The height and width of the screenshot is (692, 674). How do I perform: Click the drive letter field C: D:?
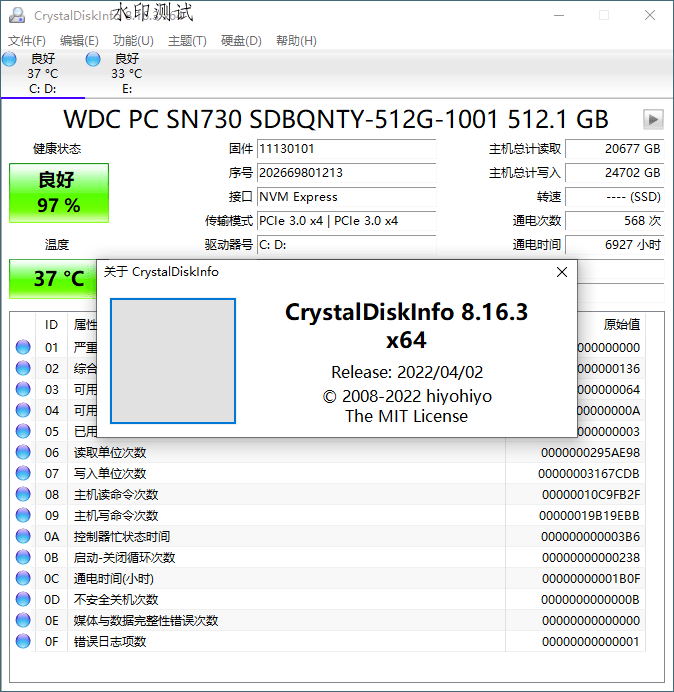pos(346,244)
